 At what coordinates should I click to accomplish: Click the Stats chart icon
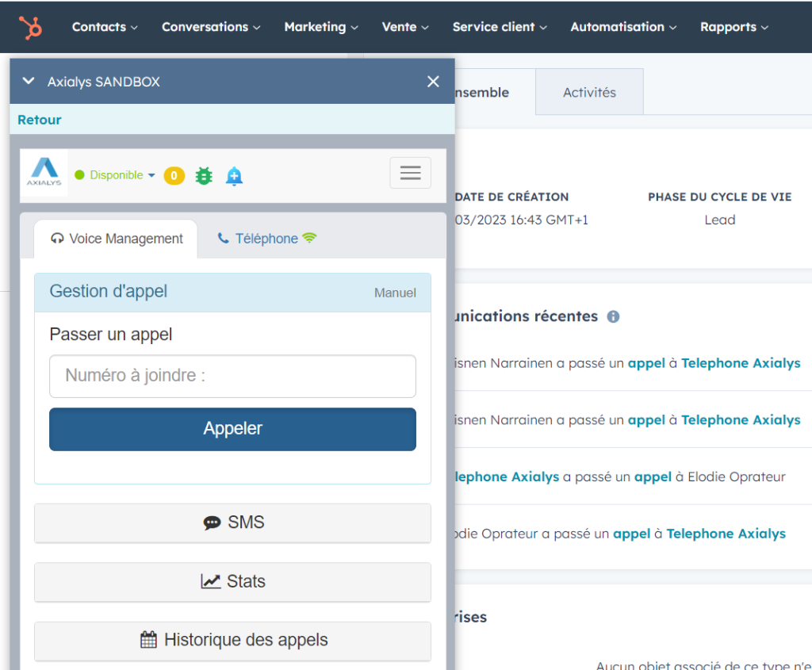tap(213, 581)
